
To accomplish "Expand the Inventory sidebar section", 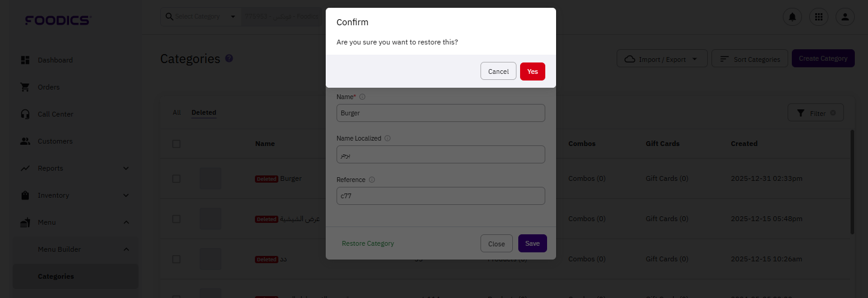I will point(126,195).
